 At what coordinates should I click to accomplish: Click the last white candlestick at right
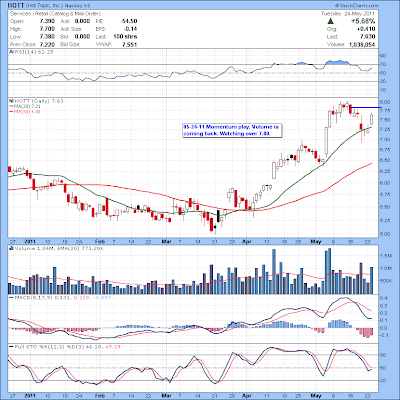(372, 119)
